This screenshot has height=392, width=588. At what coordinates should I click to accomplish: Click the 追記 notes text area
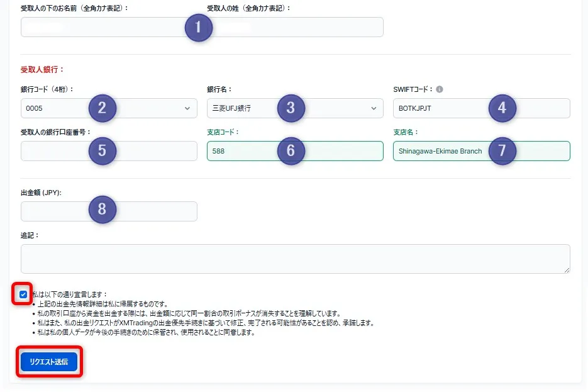click(296, 259)
